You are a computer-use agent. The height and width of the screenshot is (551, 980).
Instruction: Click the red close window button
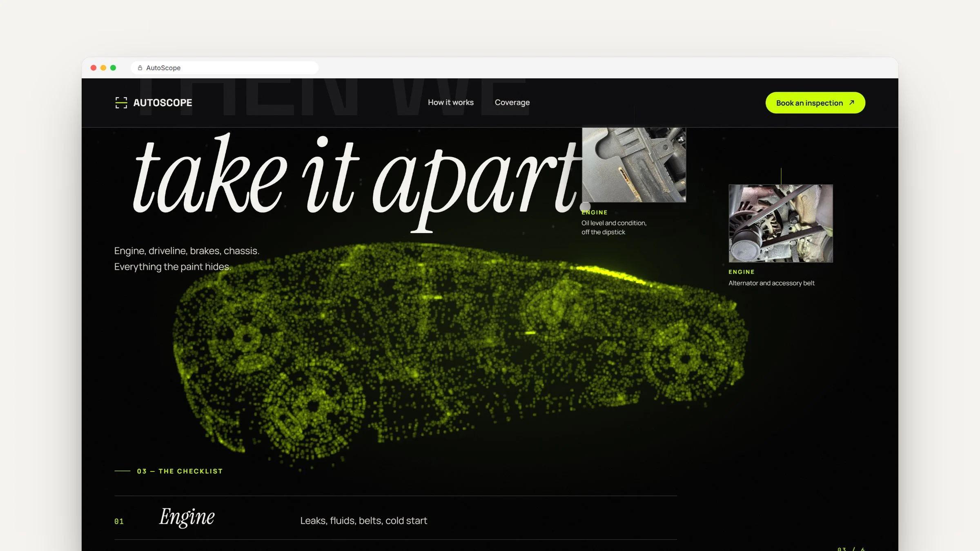(x=94, y=68)
